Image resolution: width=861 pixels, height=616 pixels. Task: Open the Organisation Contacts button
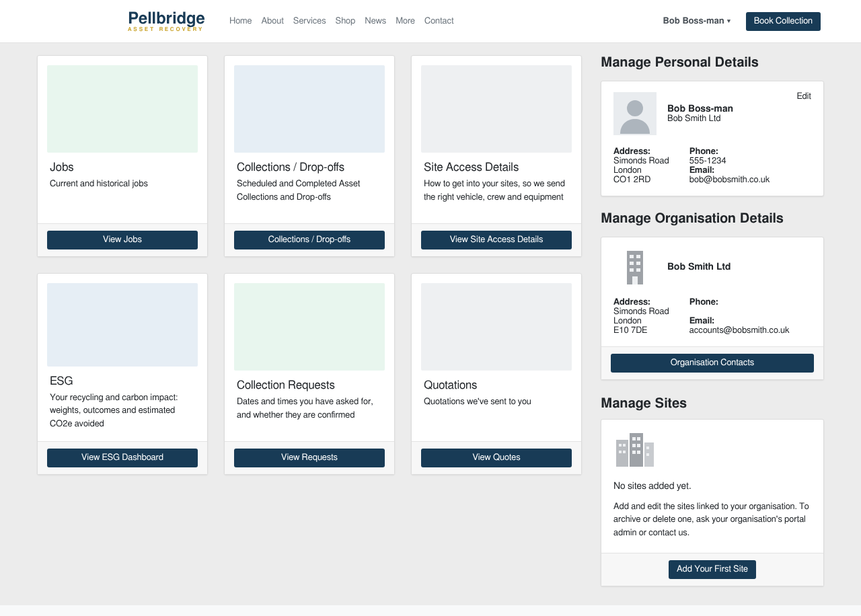pyautogui.click(x=712, y=363)
